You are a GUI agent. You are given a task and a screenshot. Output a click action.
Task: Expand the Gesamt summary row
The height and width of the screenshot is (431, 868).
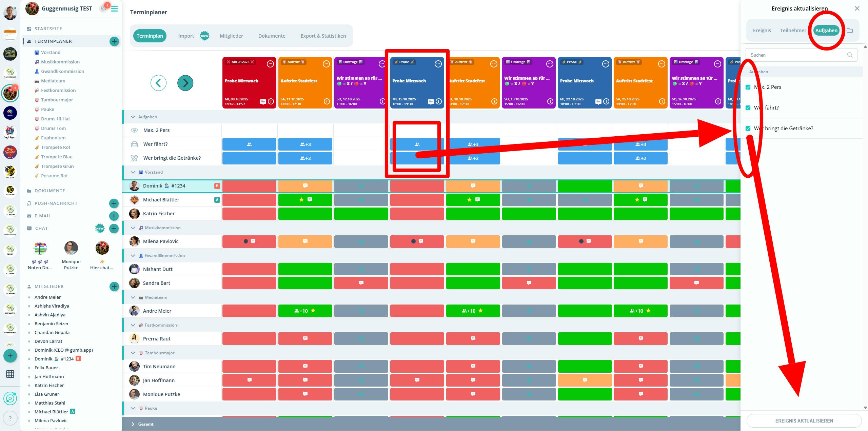click(133, 424)
